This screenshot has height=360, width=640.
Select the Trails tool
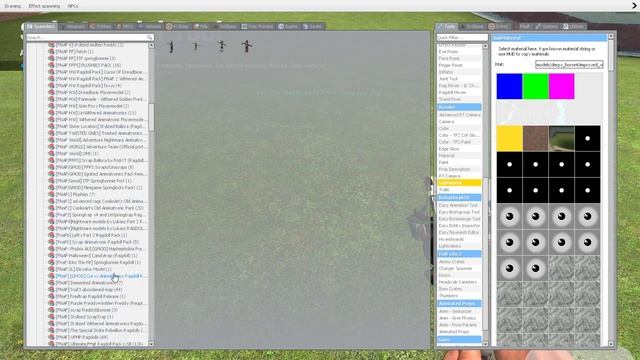point(459,189)
